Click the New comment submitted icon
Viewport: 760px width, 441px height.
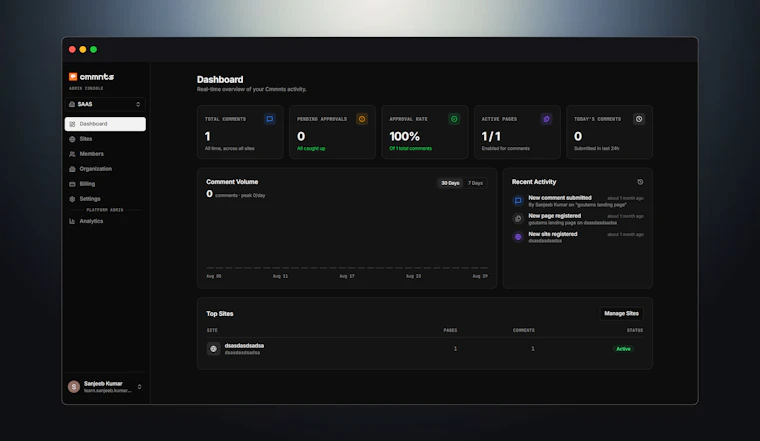(x=518, y=201)
